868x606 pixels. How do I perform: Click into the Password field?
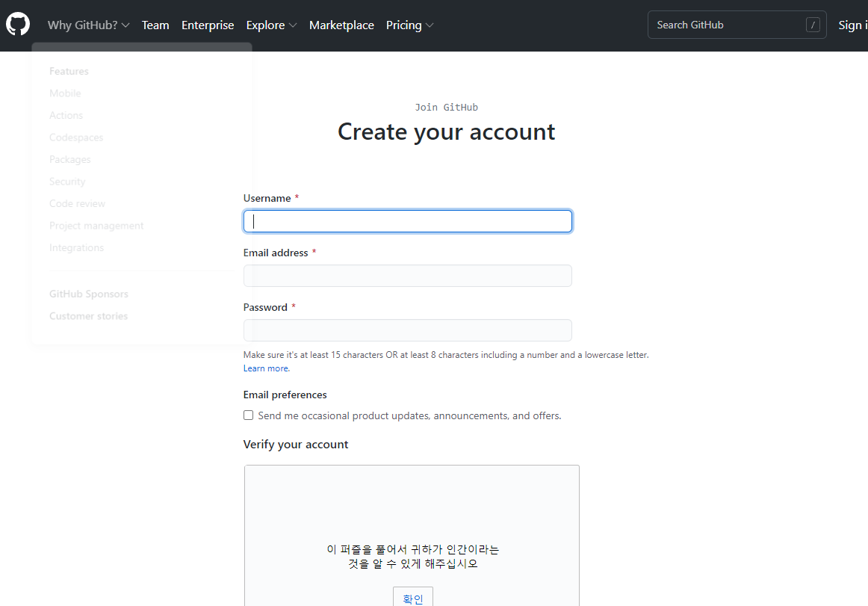(x=407, y=330)
